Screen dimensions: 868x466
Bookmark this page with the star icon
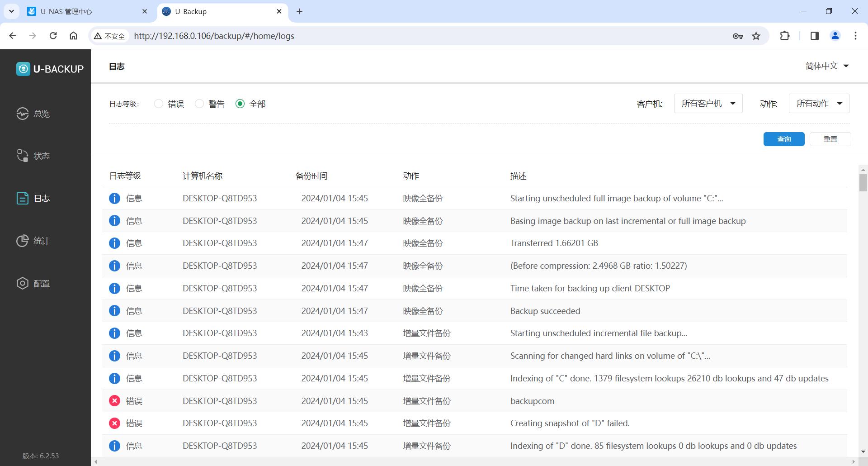pyautogui.click(x=756, y=36)
